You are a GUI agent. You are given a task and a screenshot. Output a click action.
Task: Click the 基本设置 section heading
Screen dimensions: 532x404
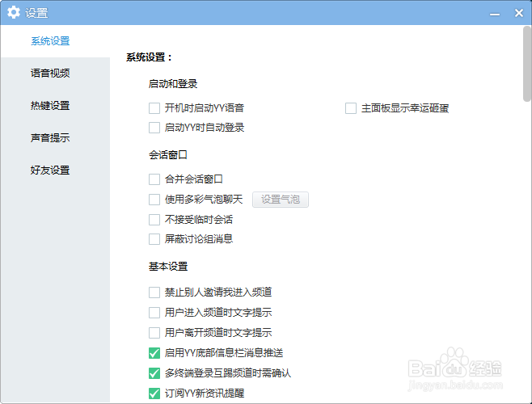click(x=168, y=267)
